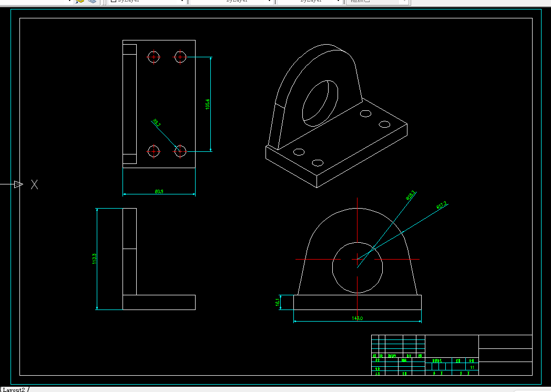
Task: Click the X axis label of UCS icon
Action: pyautogui.click(x=35, y=184)
